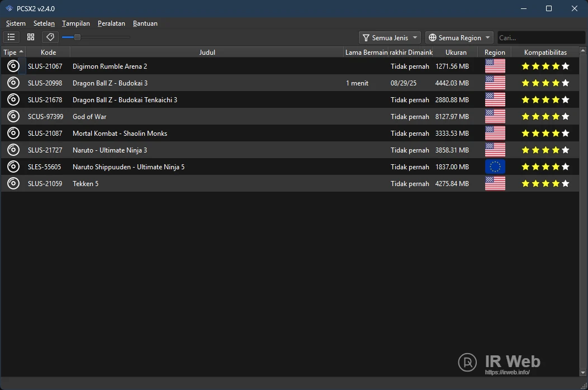Viewport: 588px width, 390px height.
Task: Open the Semua Jenis dropdown
Action: pos(390,37)
